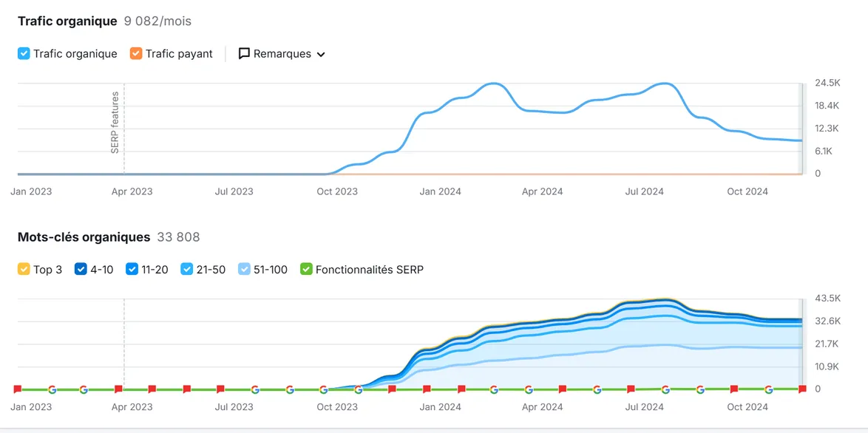
Task: Uncheck the blue Trafic organique checkbox
Action: point(24,54)
